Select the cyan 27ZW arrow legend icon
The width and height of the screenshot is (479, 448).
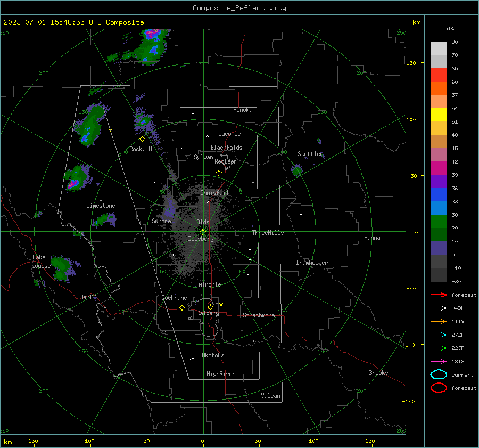(x=439, y=335)
